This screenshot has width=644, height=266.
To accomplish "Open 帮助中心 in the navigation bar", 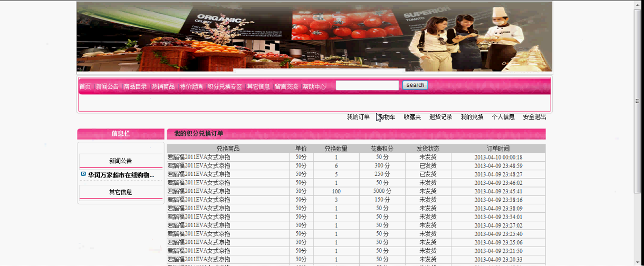I will pyautogui.click(x=314, y=86).
